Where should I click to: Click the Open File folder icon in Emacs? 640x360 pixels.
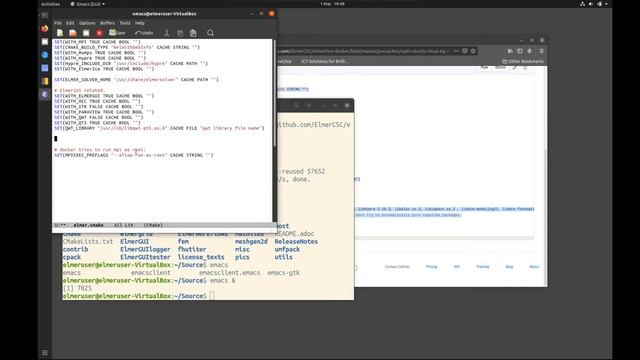click(73, 33)
